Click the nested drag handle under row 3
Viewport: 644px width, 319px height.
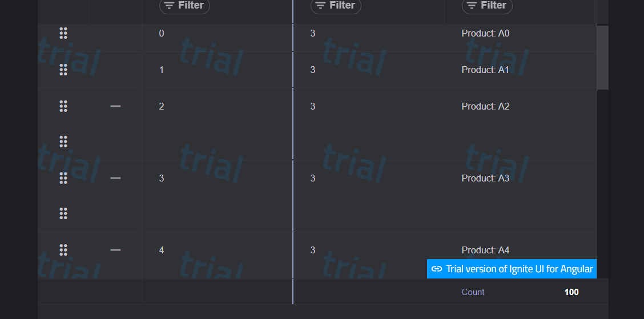pos(63,213)
